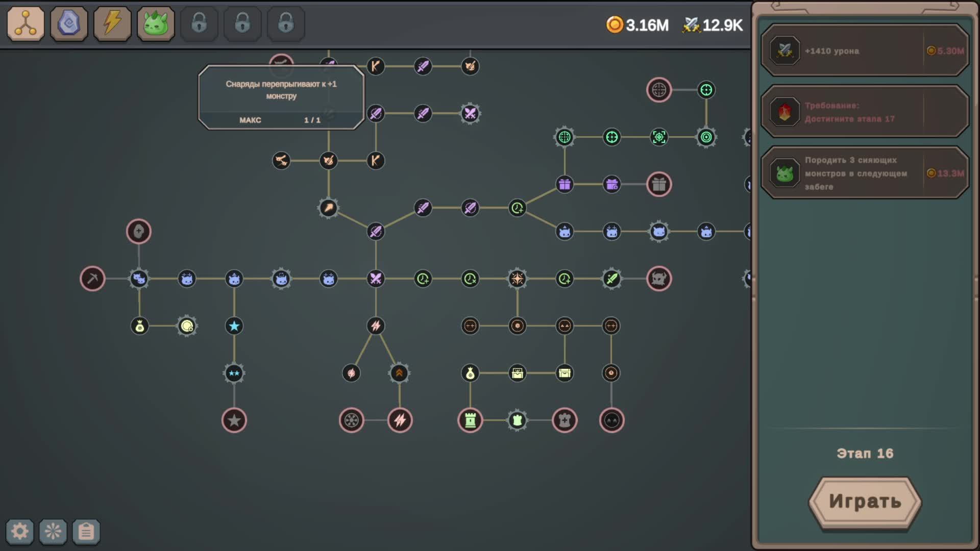Screen dimensions: 980x551
Task: Open the lightning bolt tab
Action: (x=112, y=23)
